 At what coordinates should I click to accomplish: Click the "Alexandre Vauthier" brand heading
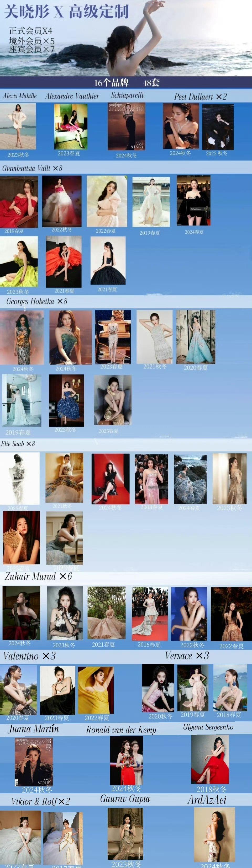point(72,96)
